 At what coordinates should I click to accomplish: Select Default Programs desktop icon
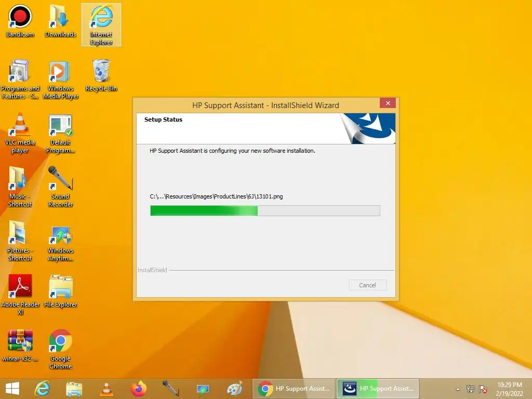[60, 133]
